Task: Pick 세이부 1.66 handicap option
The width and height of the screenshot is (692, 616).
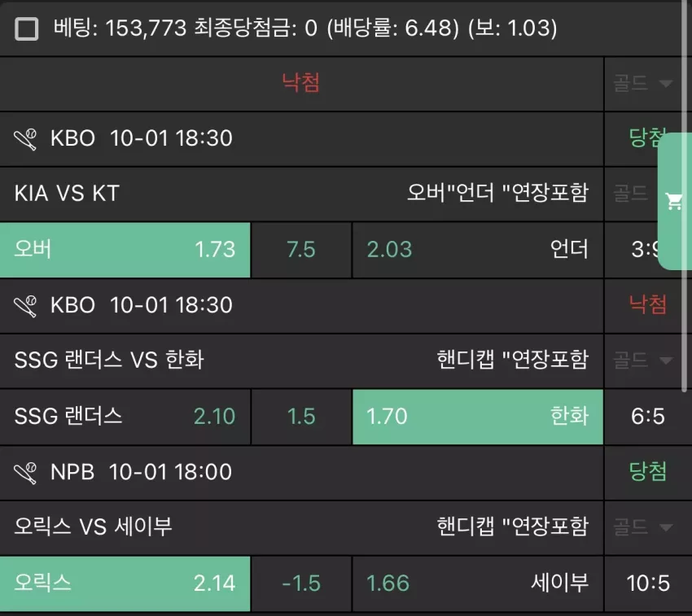Action: (478, 583)
